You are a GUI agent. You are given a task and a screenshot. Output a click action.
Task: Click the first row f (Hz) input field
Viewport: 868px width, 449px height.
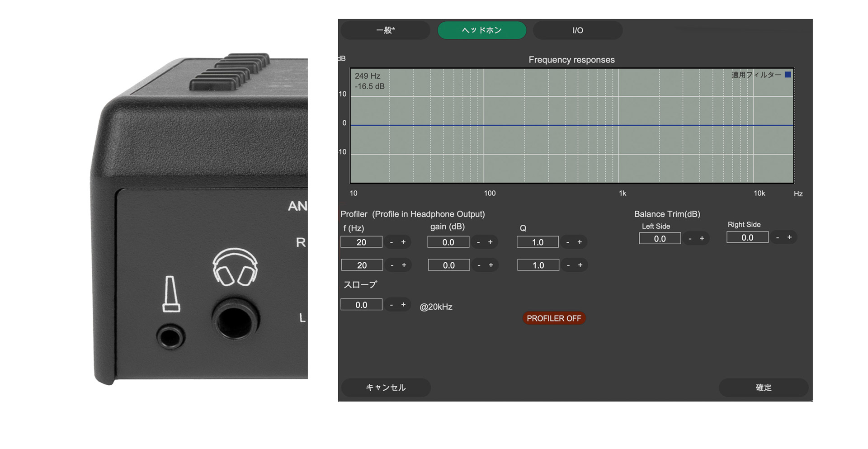pyautogui.click(x=361, y=242)
